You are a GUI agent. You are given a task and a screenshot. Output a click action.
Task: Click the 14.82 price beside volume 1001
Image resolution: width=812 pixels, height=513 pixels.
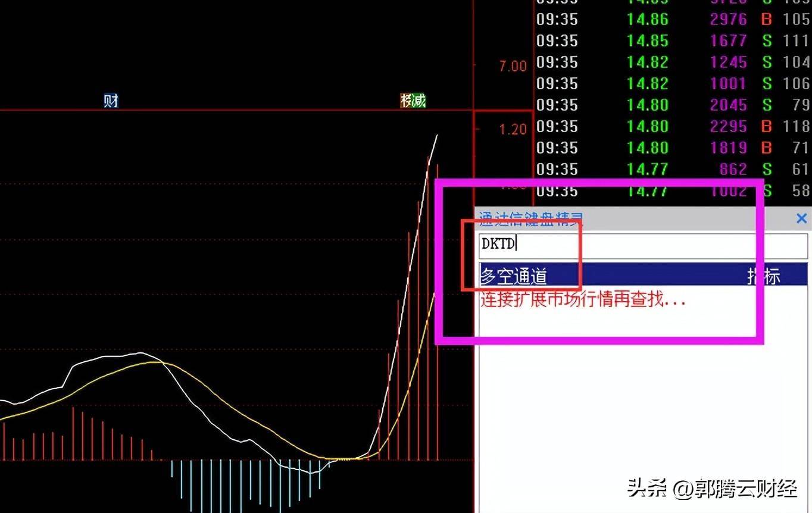[x=648, y=84]
